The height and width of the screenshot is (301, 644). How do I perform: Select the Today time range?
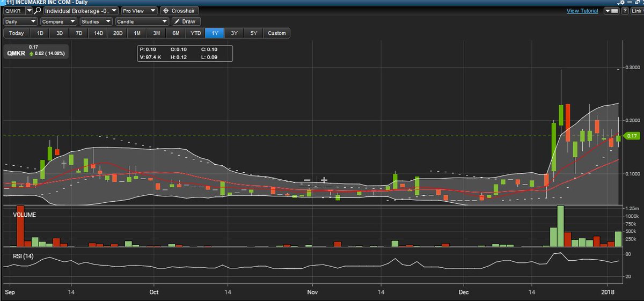tap(16, 33)
